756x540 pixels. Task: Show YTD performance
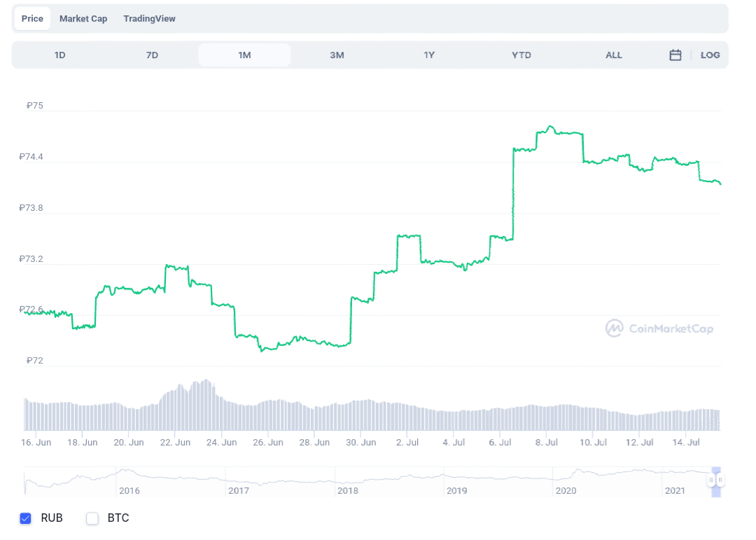tap(521, 55)
